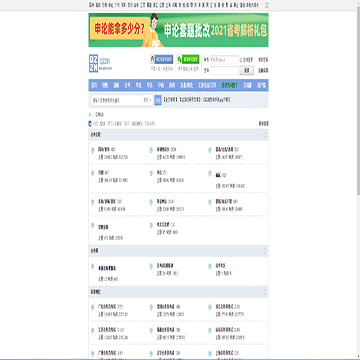Sign in with the blue QQ penguin button
Screen dimensions: 360x360
[x=161, y=59]
